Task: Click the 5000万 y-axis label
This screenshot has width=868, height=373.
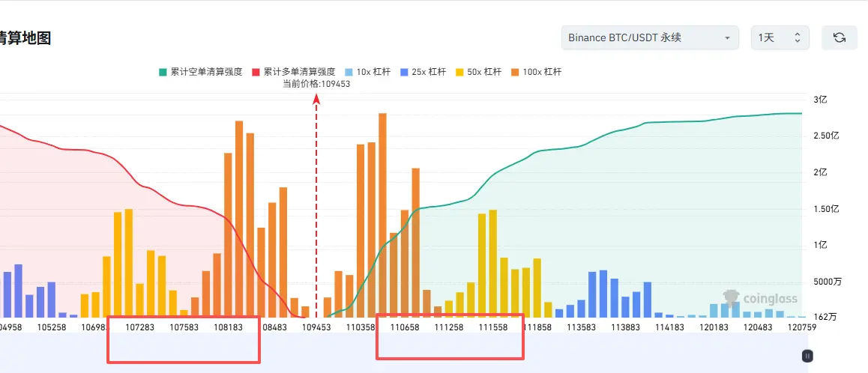Action: (828, 282)
